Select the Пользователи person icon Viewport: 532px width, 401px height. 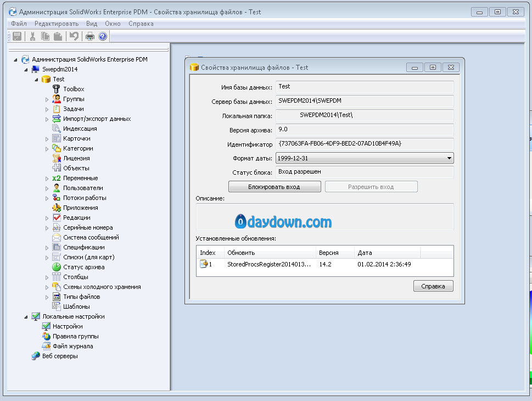[x=57, y=188]
